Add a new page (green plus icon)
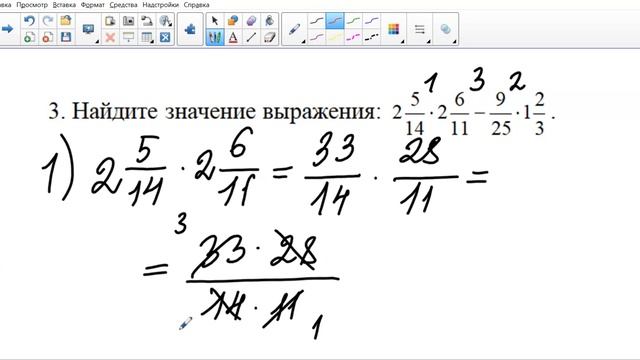The width and height of the screenshot is (640, 360). click(29, 38)
